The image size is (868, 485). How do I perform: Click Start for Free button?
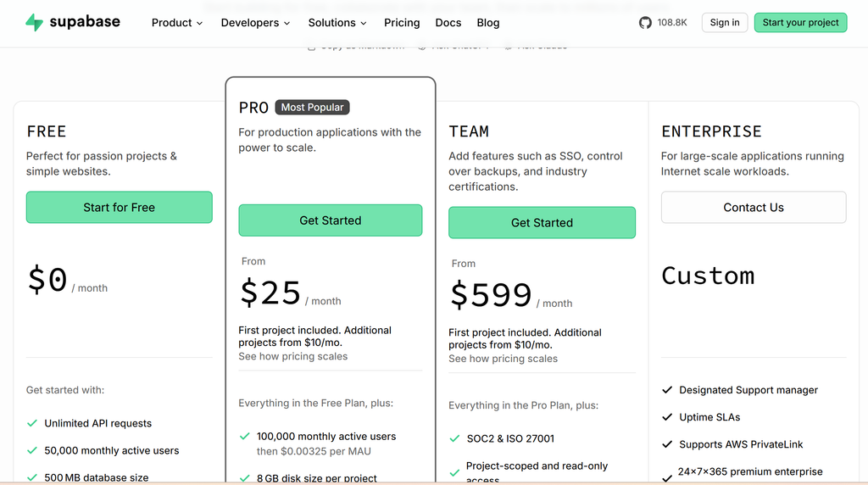pos(119,207)
